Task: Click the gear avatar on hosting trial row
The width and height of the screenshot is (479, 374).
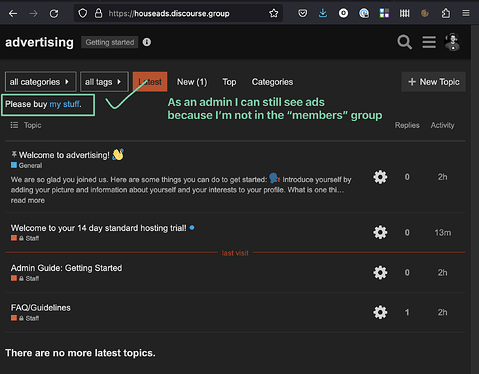Action: (380, 232)
